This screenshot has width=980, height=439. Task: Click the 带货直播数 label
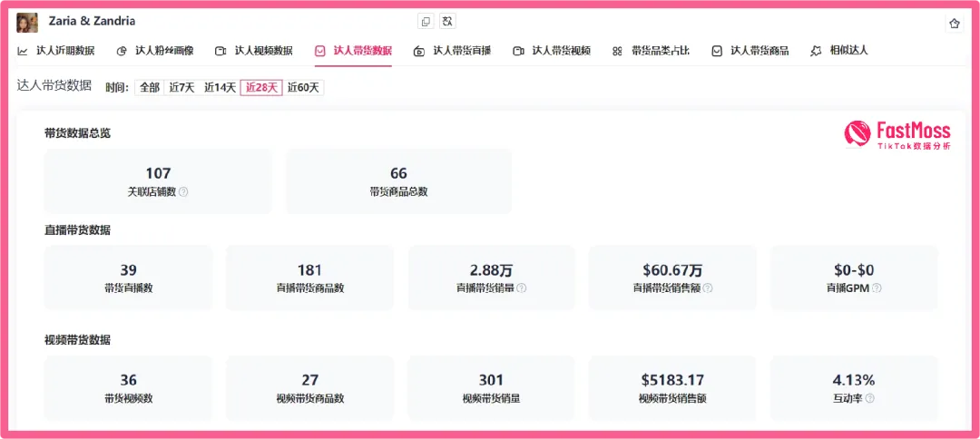pyautogui.click(x=129, y=288)
